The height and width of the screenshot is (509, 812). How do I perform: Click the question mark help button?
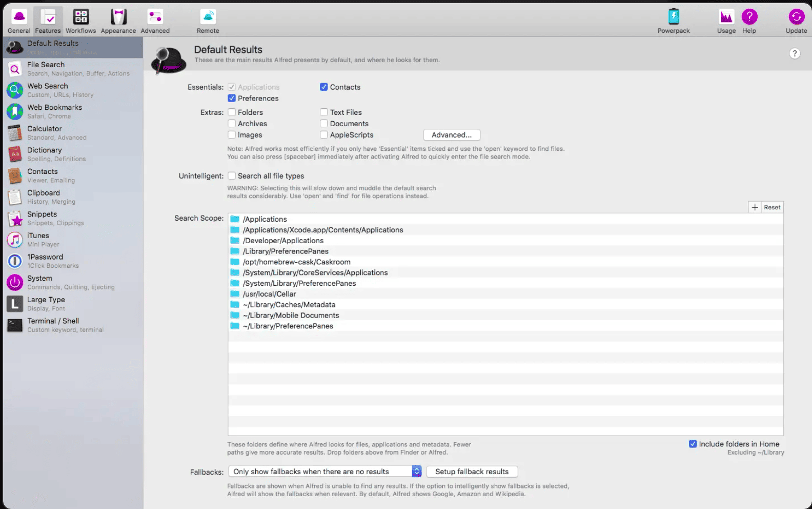pyautogui.click(x=795, y=53)
